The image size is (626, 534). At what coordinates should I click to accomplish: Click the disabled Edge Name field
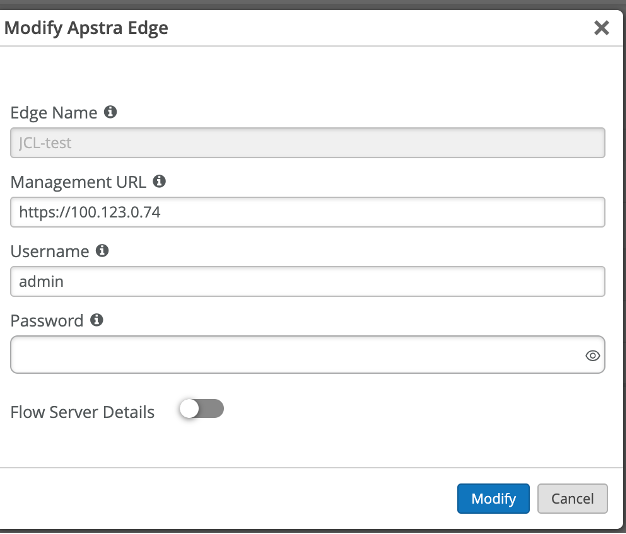click(x=307, y=143)
